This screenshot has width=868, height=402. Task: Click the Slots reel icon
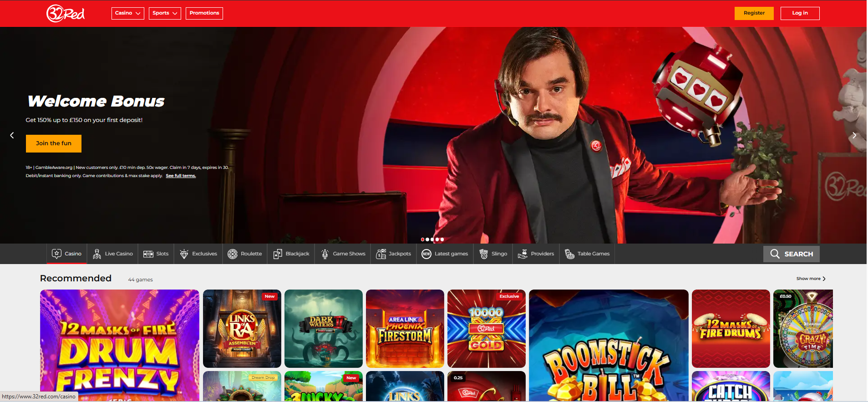pyautogui.click(x=148, y=254)
